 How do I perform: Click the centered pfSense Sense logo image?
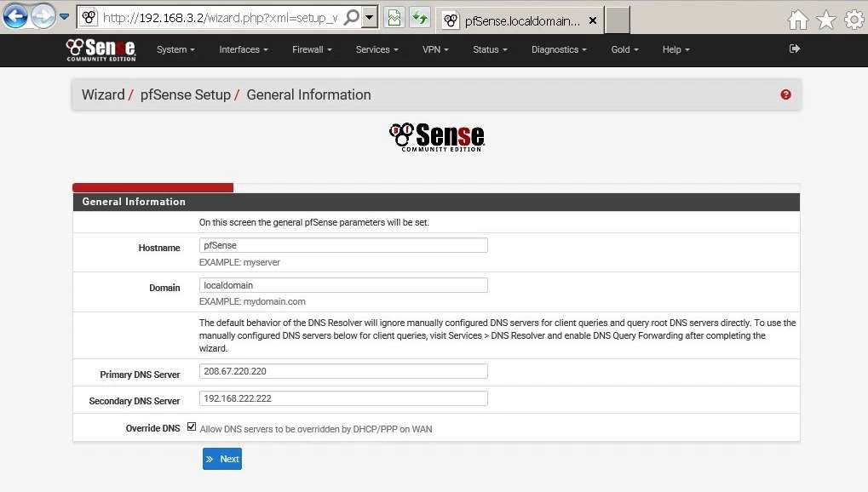tap(437, 137)
